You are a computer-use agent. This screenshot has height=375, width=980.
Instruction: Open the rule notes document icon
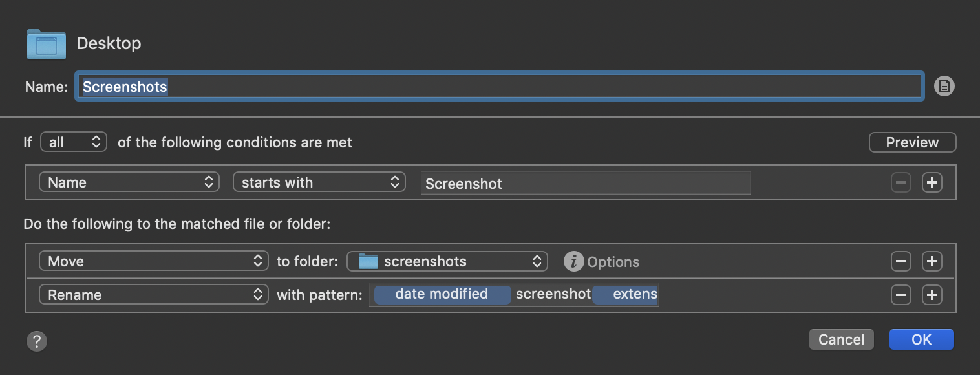944,86
